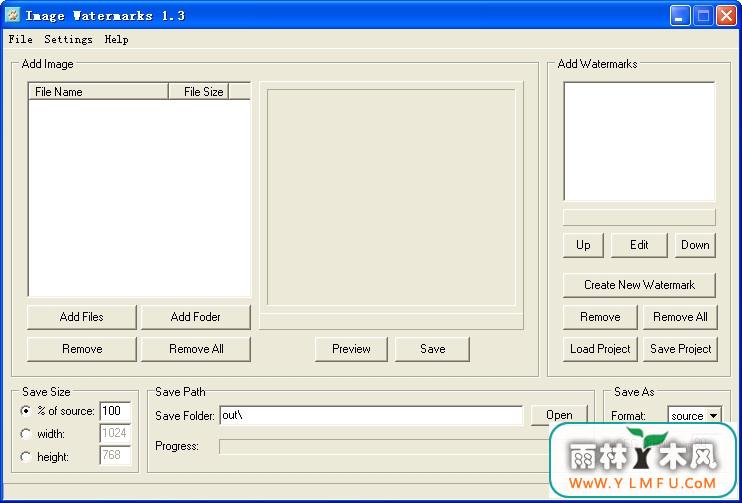
Task: Move watermark Down in list
Action: tap(695, 245)
